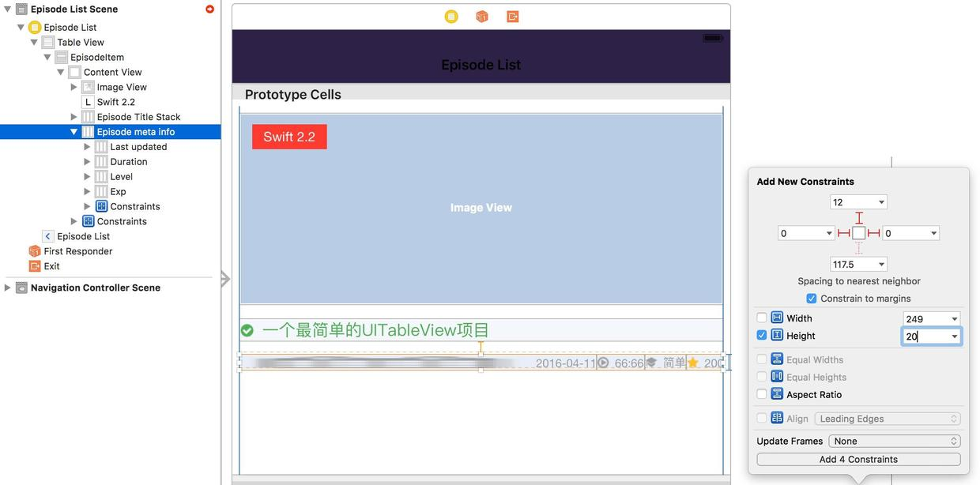Viewport: 980px width, 485px height.
Task: Click the storyboard entry point arrow
Action: click(x=225, y=279)
